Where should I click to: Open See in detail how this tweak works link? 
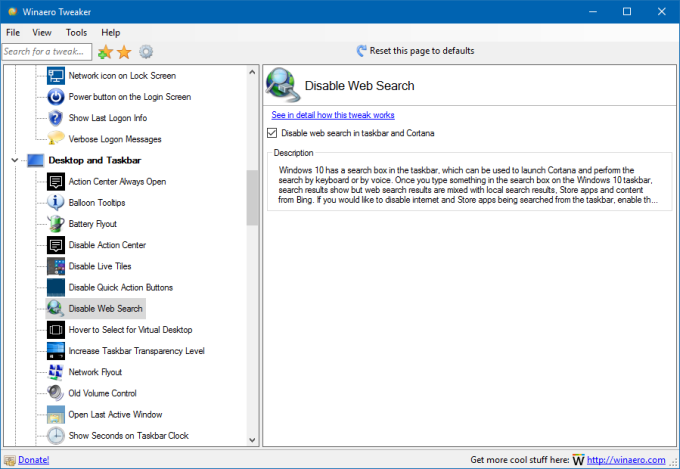(333, 115)
